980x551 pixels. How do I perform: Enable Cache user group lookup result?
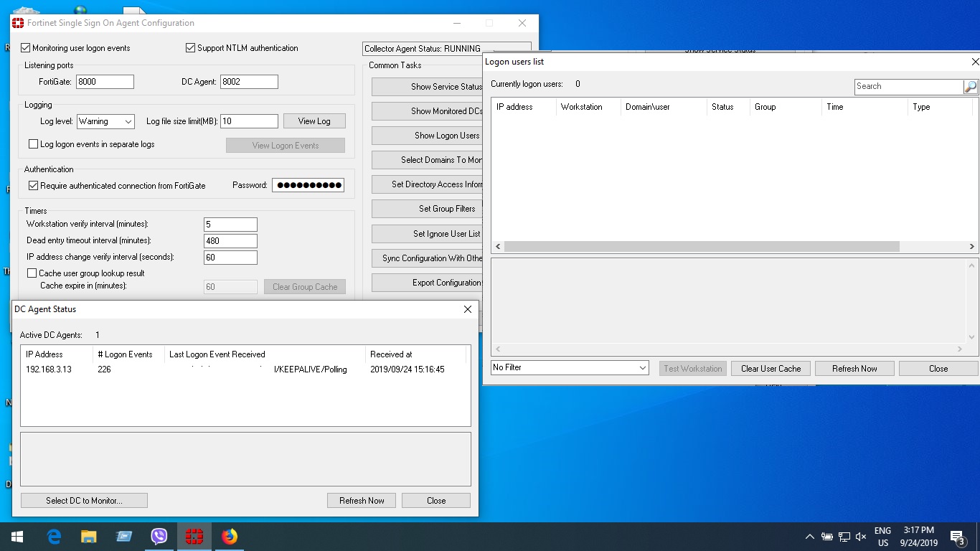(32, 273)
